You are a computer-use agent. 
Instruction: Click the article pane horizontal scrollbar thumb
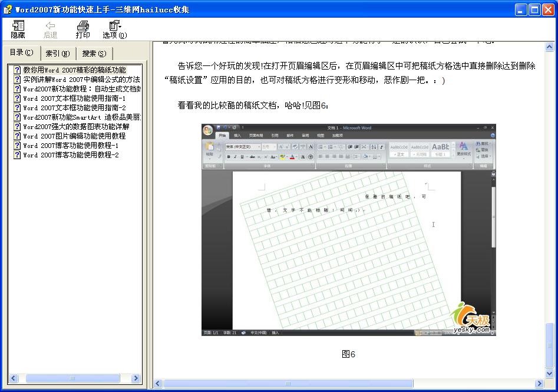pos(288,384)
